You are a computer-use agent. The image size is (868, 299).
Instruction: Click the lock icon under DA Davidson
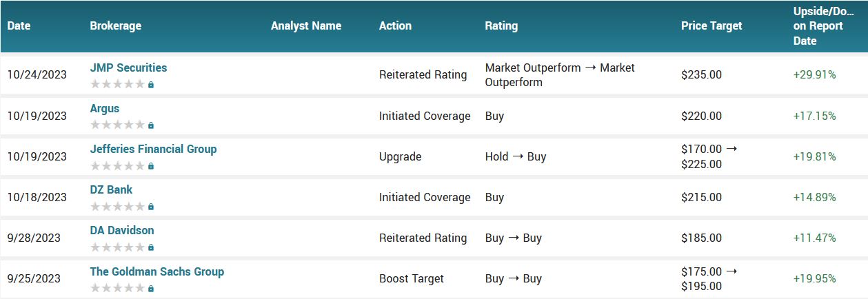coord(151,247)
